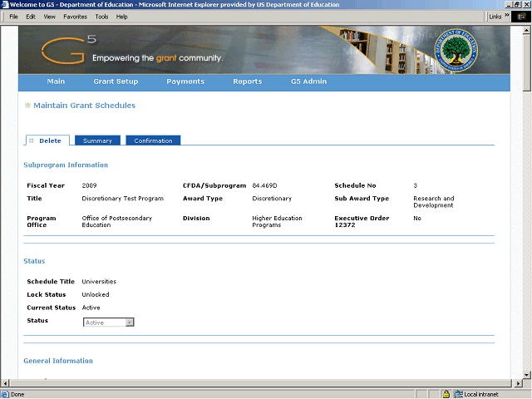Go to Payments in navigation bar
Image resolution: width=532 pixels, height=399 pixels.
click(x=185, y=81)
